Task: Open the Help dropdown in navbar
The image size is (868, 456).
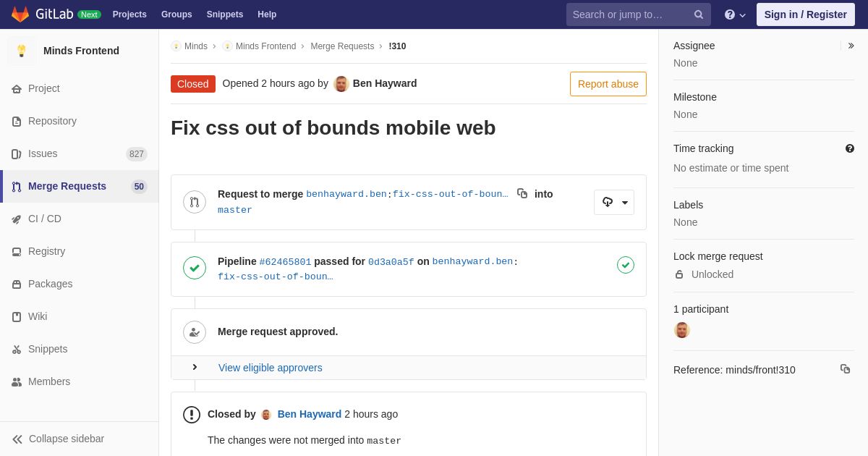Action: tap(734, 14)
